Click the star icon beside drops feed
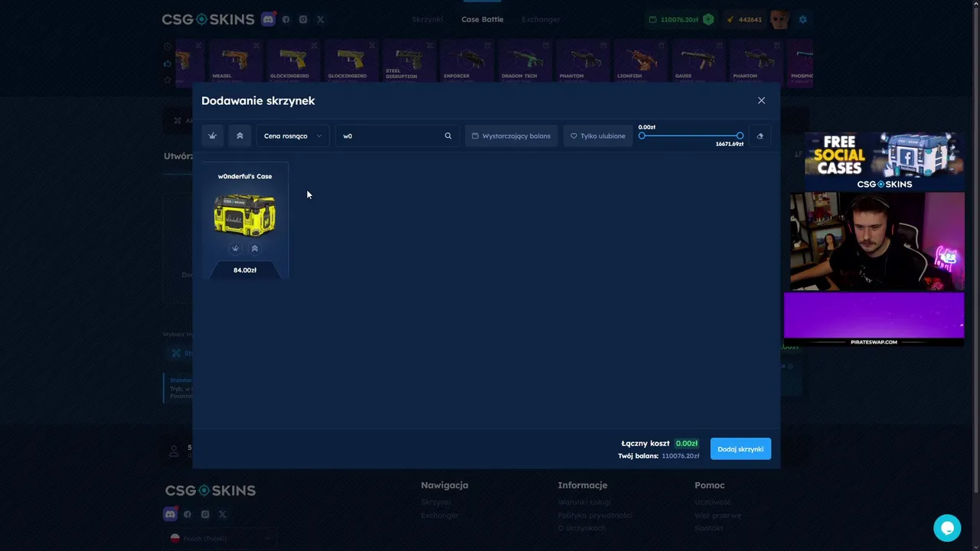This screenshot has width=980, height=551. (168, 80)
